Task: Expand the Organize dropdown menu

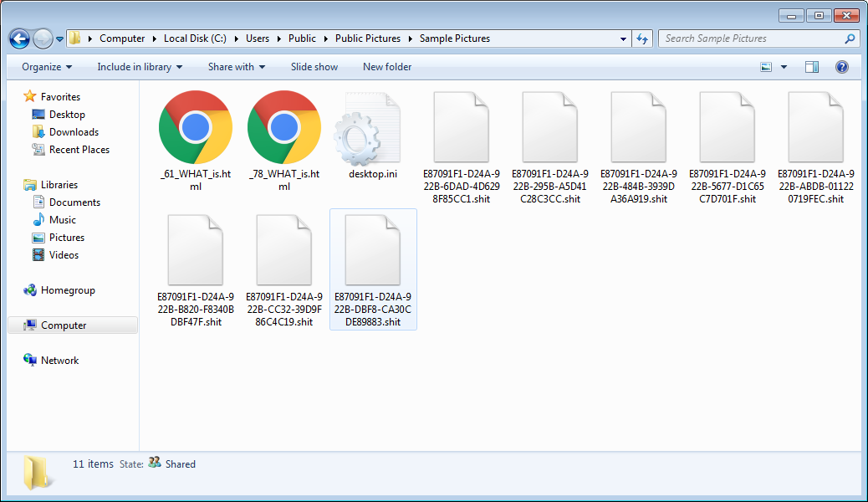Action: click(x=47, y=67)
